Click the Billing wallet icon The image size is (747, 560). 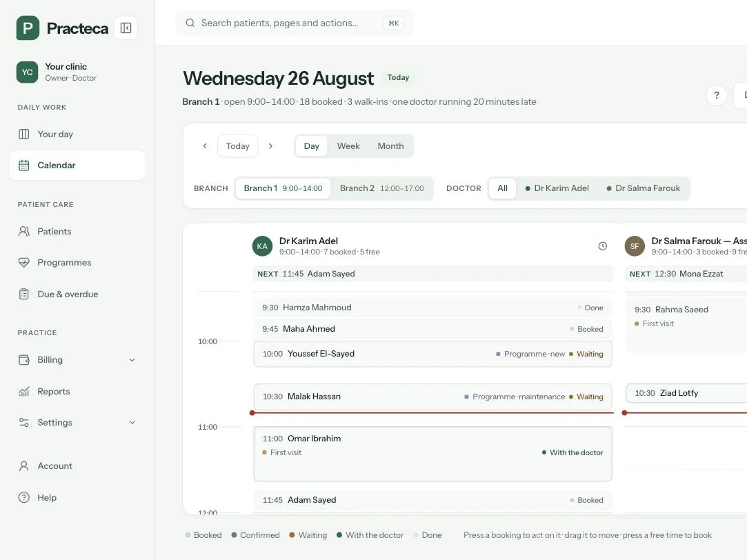[24, 360]
